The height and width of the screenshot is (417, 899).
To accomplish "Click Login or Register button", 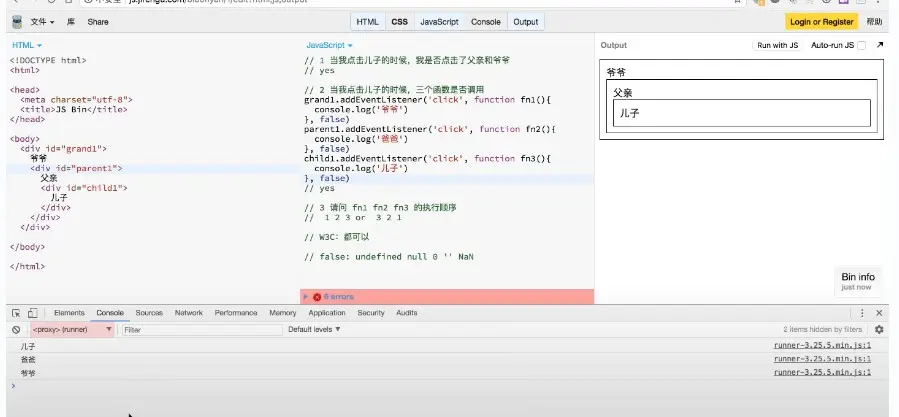I will (x=821, y=22).
